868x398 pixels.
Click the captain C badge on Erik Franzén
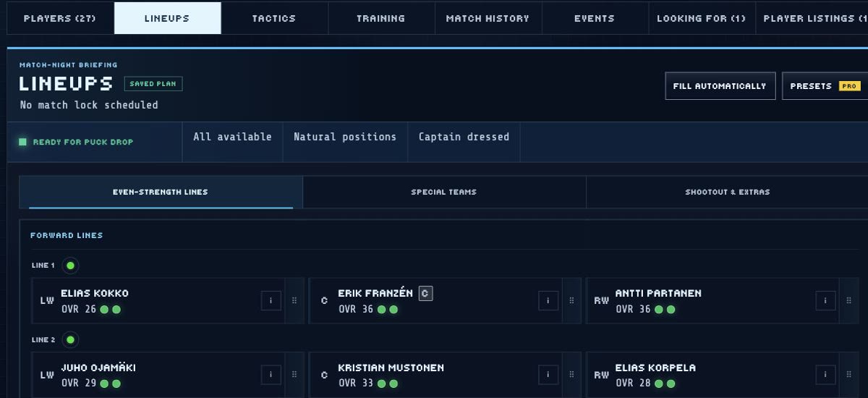click(x=425, y=294)
